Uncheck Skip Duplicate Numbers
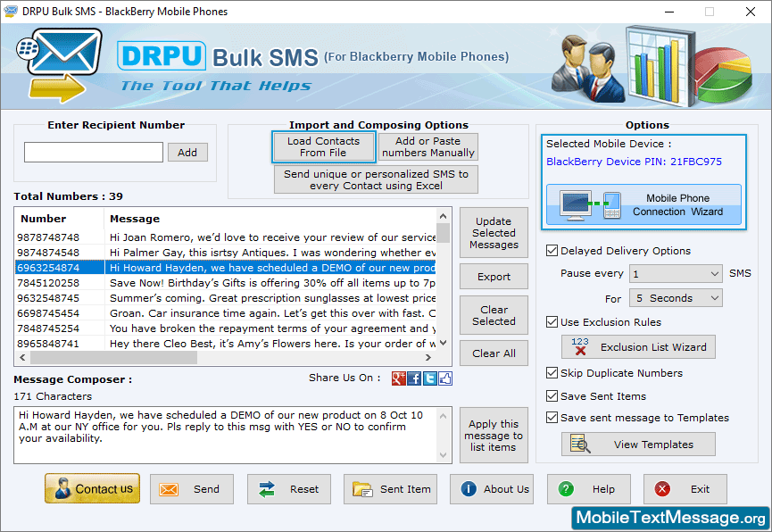Viewport: 772px width, 532px height. [552, 373]
